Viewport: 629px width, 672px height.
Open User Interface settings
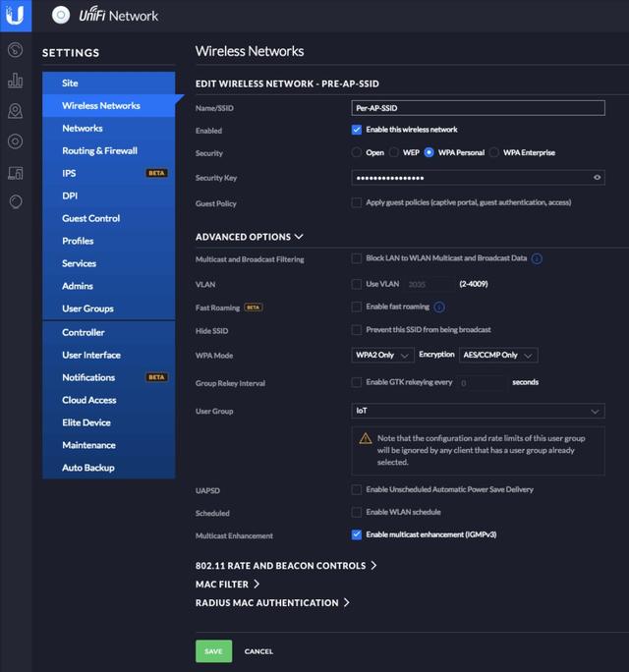(109, 355)
